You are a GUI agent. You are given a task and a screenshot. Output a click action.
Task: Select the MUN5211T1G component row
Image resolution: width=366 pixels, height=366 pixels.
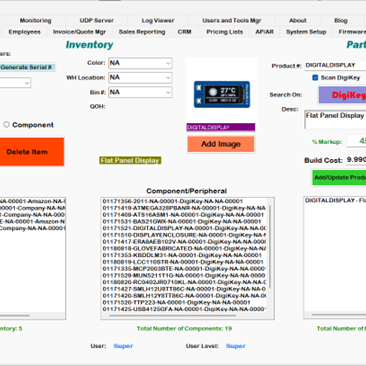coord(184,276)
